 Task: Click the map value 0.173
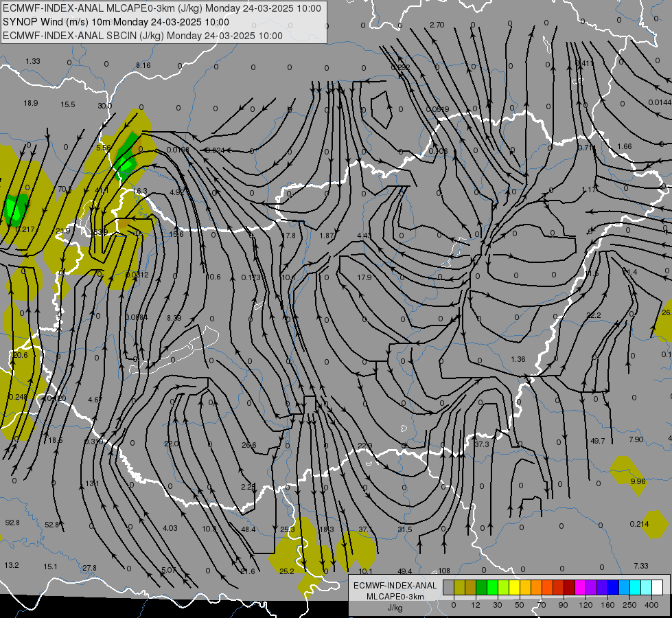point(251,277)
